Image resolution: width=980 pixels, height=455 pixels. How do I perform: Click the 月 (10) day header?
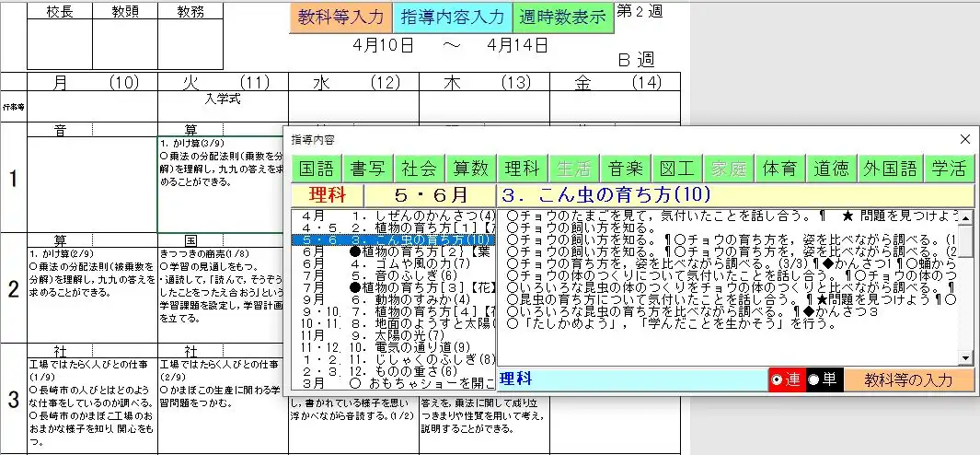point(93,82)
